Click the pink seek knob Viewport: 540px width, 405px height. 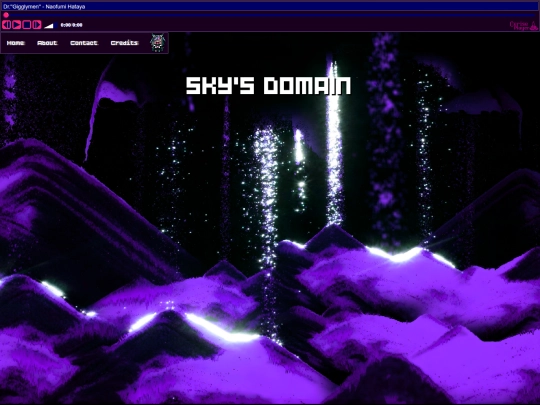coord(6,15)
